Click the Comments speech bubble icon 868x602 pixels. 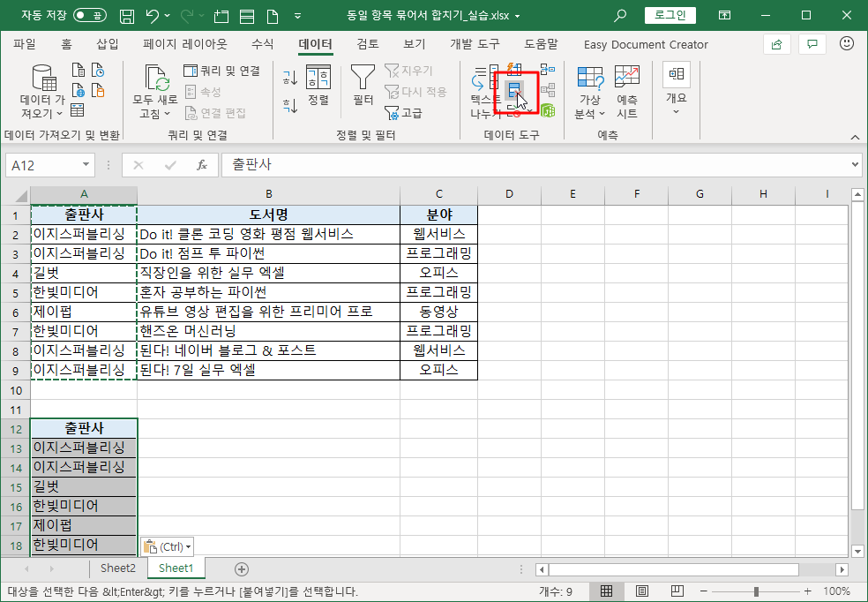(x=812, y=44)
